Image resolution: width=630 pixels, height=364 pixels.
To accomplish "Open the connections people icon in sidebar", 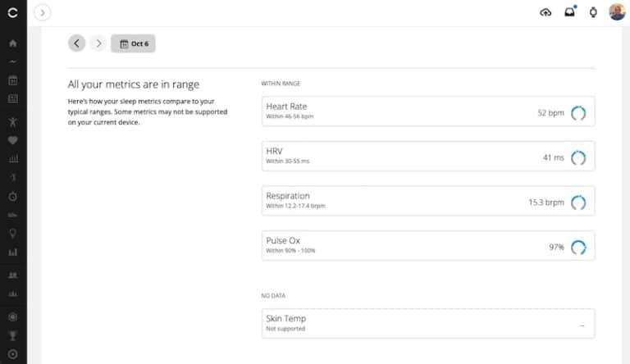I will (x=13, y=275).
